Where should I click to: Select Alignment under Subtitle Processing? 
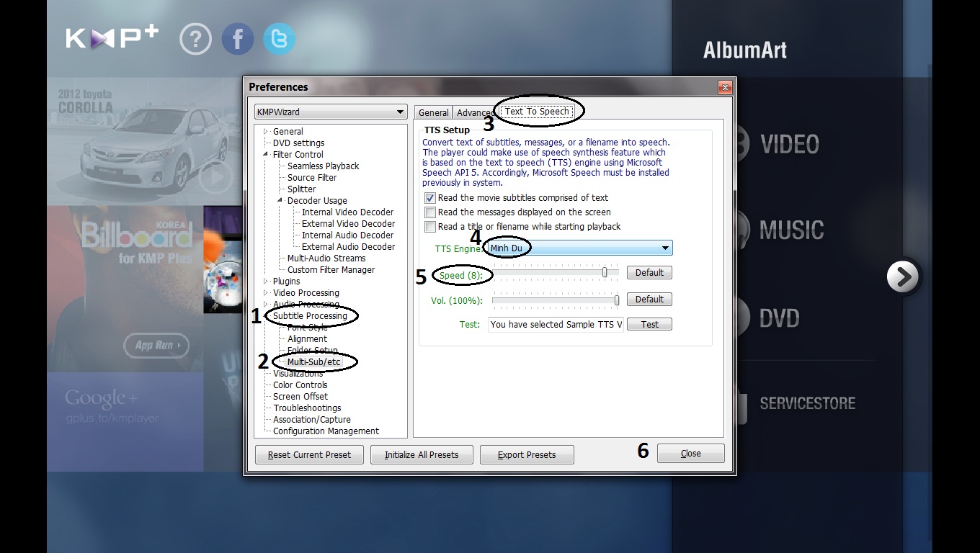tap(307, 339)
